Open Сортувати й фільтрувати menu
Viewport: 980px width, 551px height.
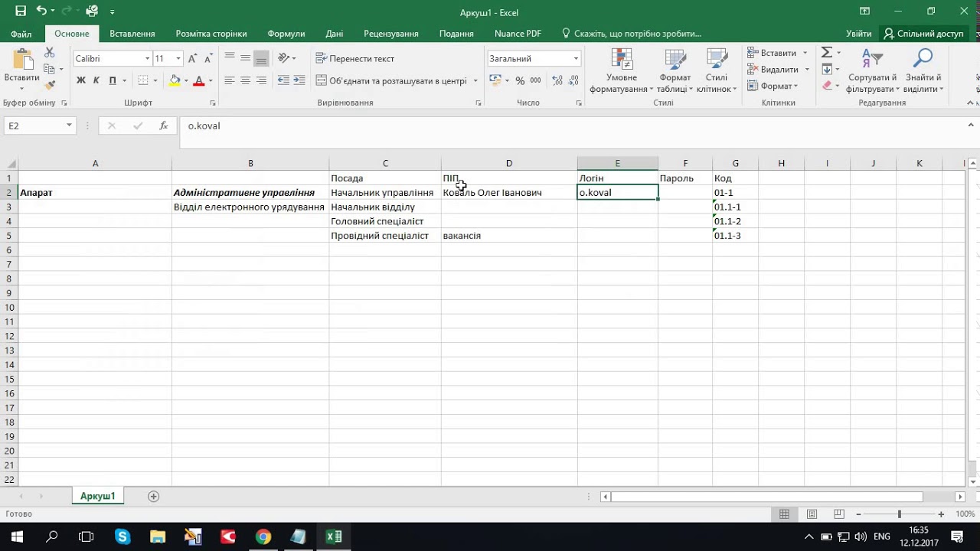[872, 71]
